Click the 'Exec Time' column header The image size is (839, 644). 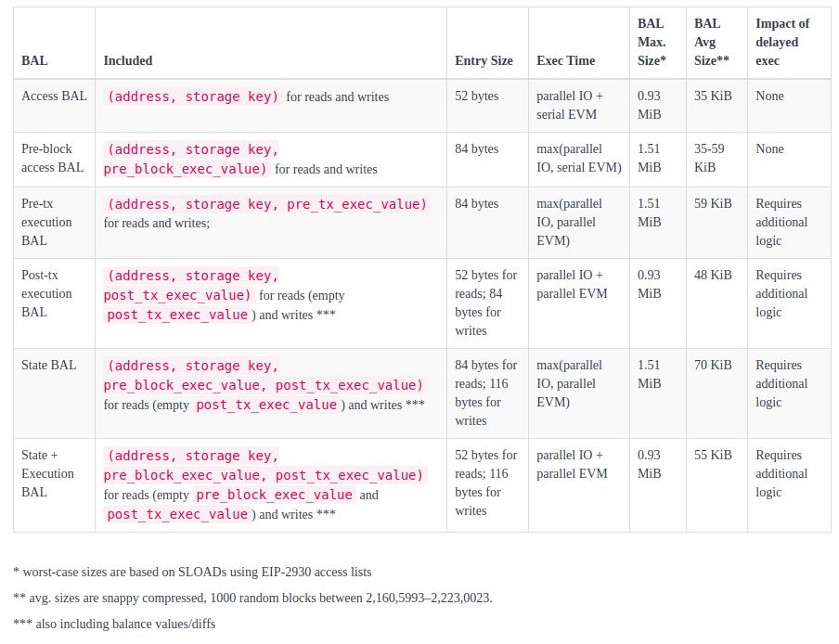565,60
